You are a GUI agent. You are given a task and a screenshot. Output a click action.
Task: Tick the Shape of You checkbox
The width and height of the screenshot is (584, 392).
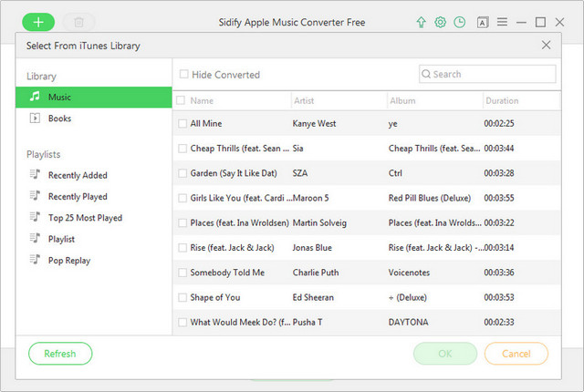[x=182, y=297]
